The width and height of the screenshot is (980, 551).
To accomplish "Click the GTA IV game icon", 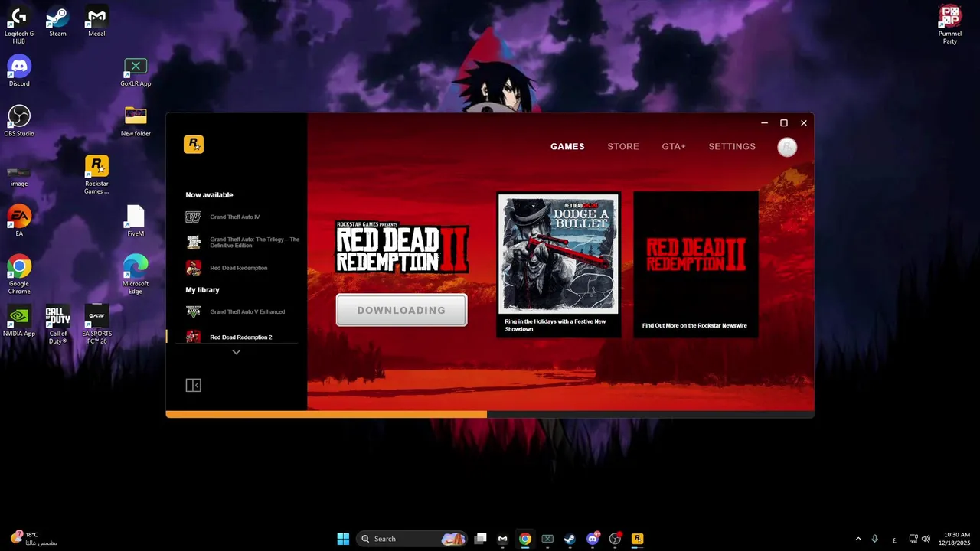I will click(194, 217).
